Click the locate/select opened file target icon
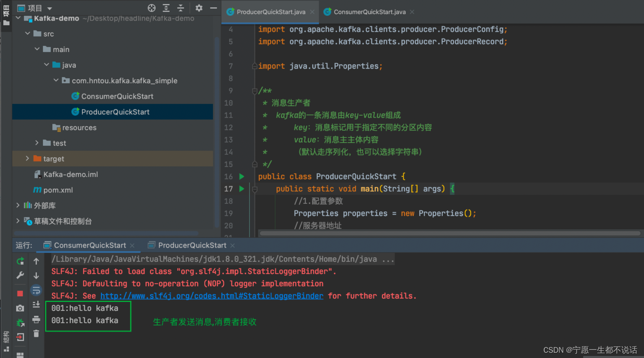This screenshot has height=358, width=644. pyautogui.click(x=152, y=8)
